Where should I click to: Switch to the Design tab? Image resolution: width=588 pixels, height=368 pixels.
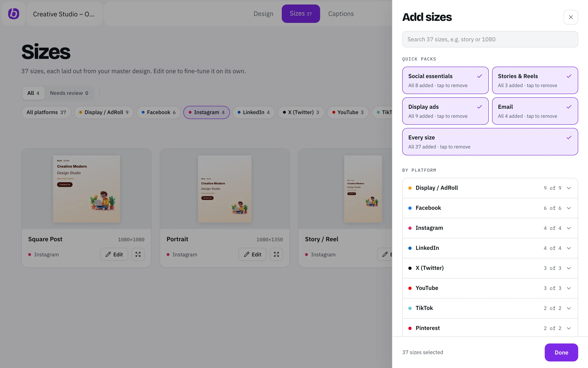(263, 14)
